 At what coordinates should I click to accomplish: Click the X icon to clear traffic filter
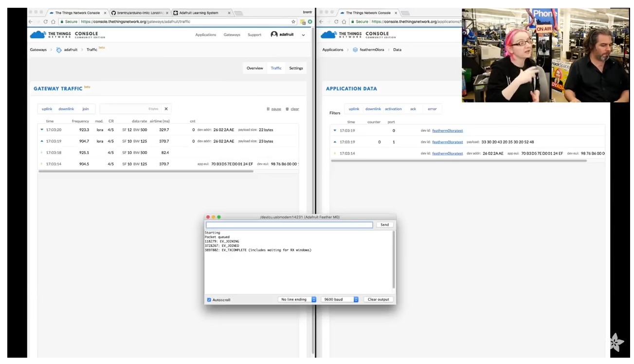click(166, 109)
